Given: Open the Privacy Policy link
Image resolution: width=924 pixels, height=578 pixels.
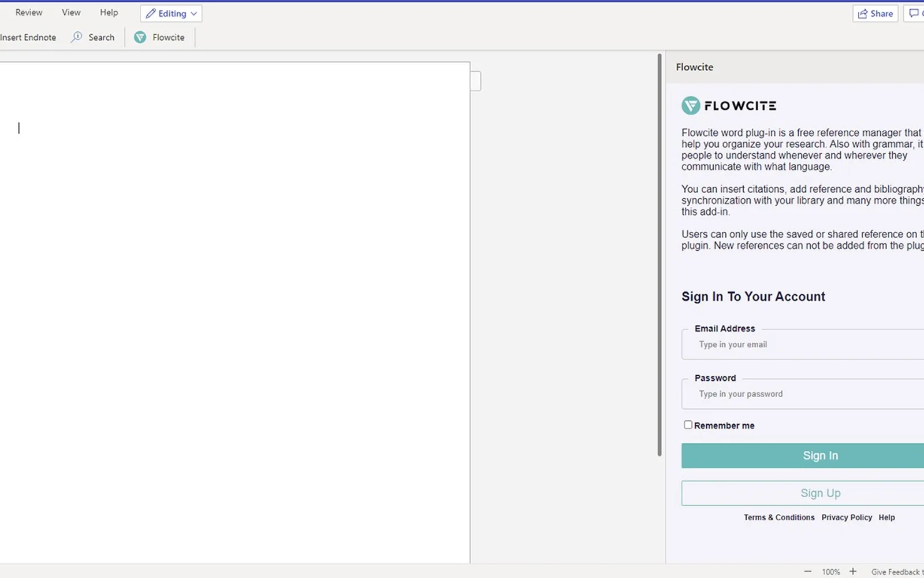Looking at the screenshot, I should 847,517.
